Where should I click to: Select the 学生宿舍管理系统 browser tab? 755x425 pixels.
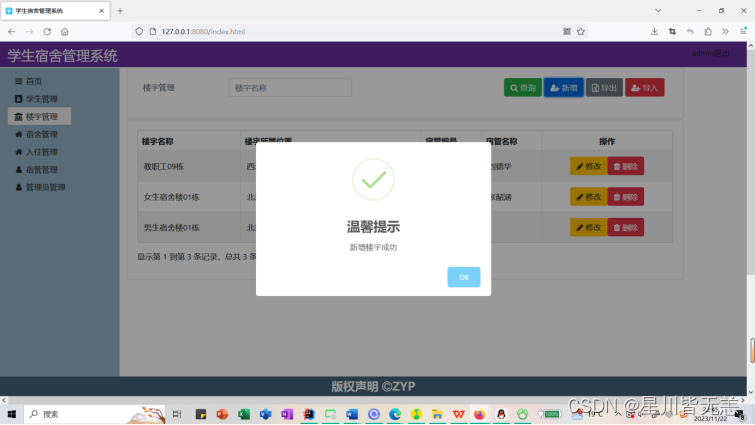(x=55, y=11)
